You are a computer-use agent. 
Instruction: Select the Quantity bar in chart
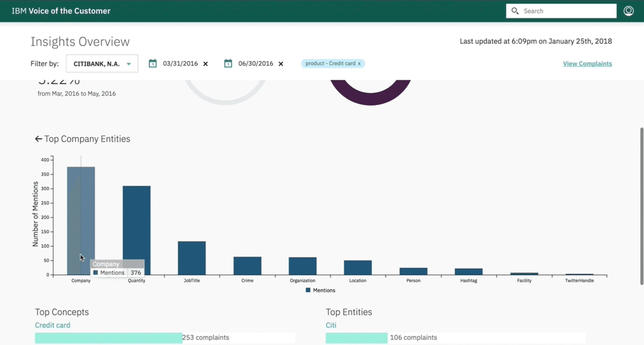click(136, 225)
